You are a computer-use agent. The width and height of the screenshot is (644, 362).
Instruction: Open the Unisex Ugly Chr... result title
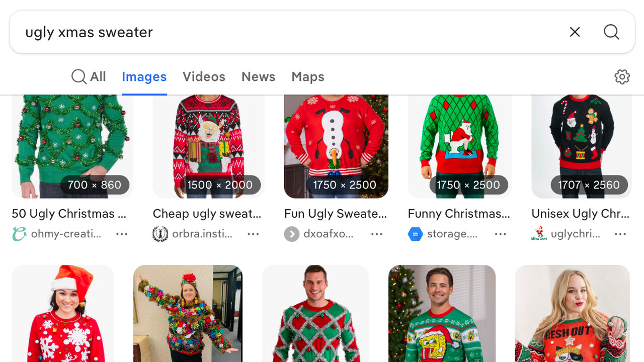coord(580,214)
